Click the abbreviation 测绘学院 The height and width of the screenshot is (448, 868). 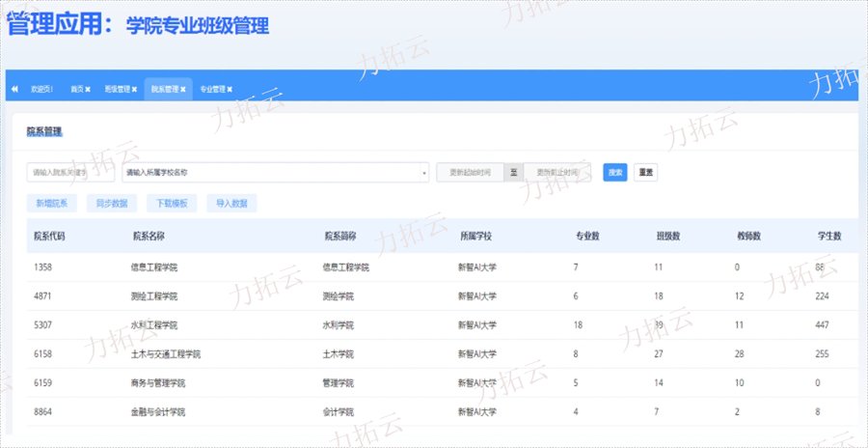pos(338,296)
